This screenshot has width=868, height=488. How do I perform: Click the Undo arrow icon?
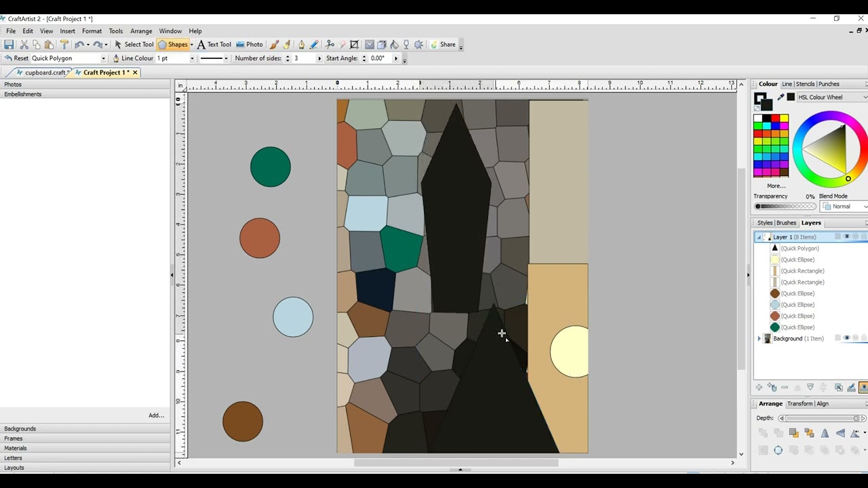tap(79, 45)
